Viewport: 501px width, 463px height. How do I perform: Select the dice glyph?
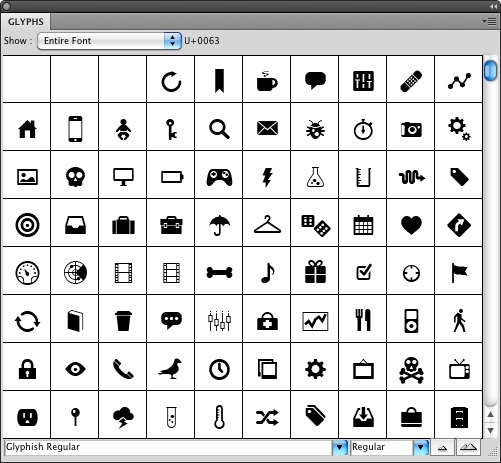(316, 226)
